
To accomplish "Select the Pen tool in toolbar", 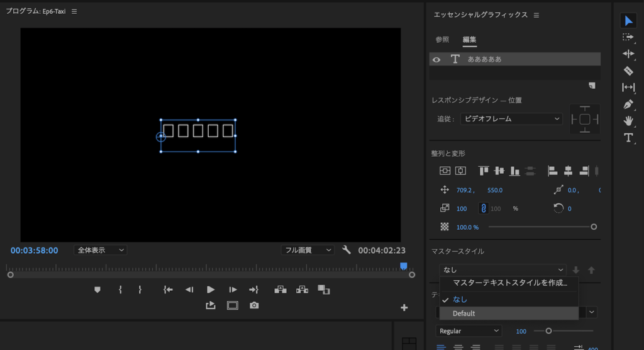I will click(628, 104).
